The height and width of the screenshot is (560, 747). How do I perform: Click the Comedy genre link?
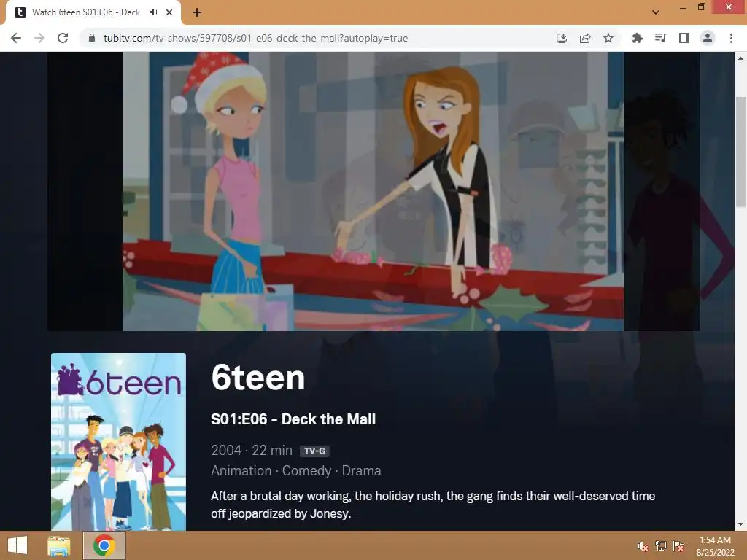(306, 470)
